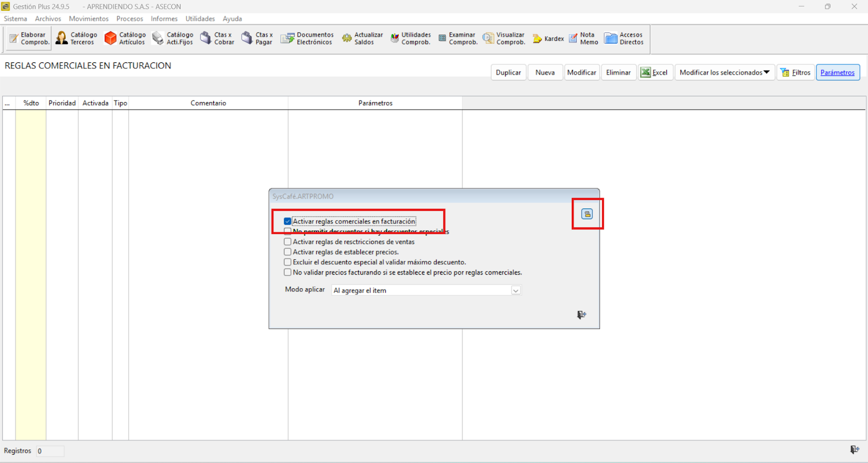Uncheck Activar reglas comerciales en facturación
868x463 pixels.
288,221
